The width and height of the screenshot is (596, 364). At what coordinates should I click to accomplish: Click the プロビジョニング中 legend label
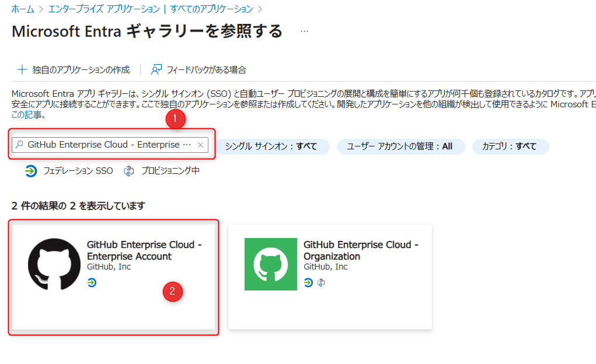pyautogui.click(x=170, y=171)
